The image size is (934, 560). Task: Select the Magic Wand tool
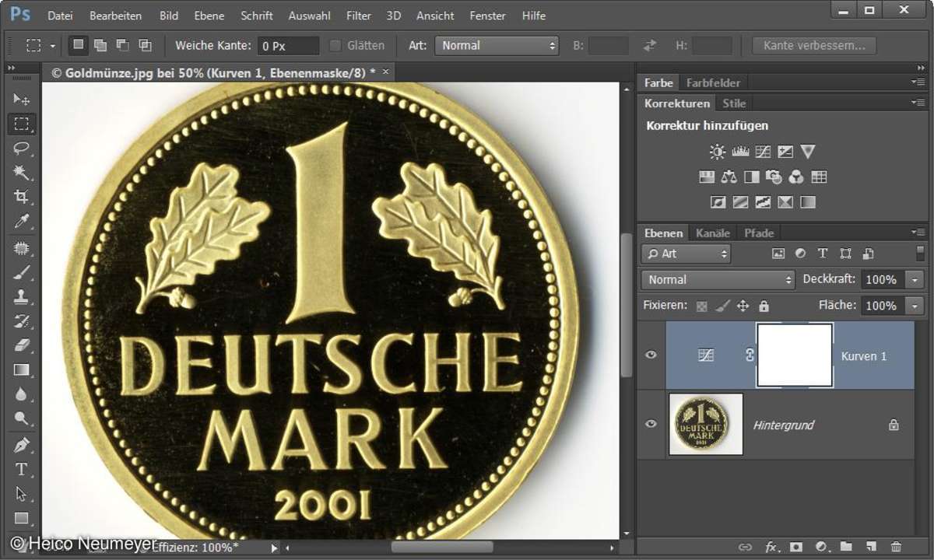tap(21, 173)
